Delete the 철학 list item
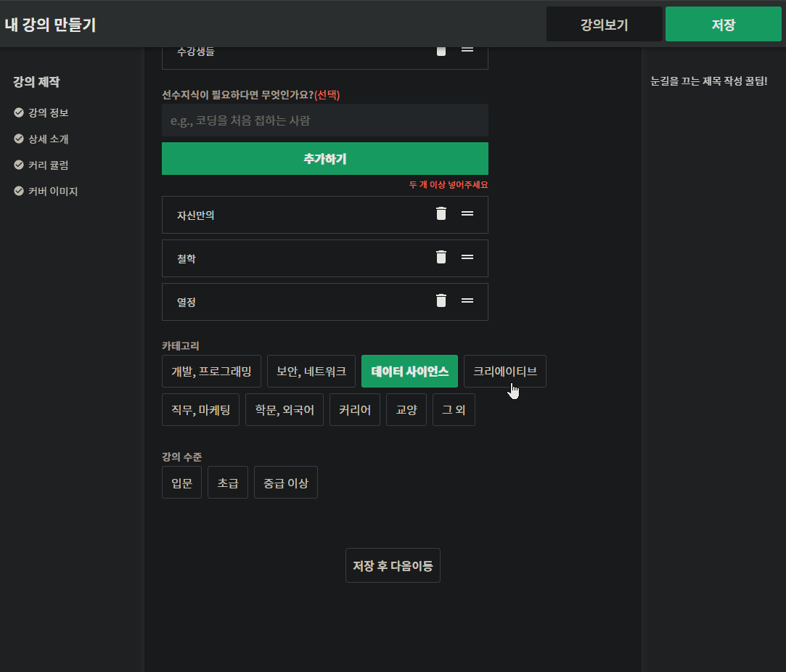 click(441, 257)
